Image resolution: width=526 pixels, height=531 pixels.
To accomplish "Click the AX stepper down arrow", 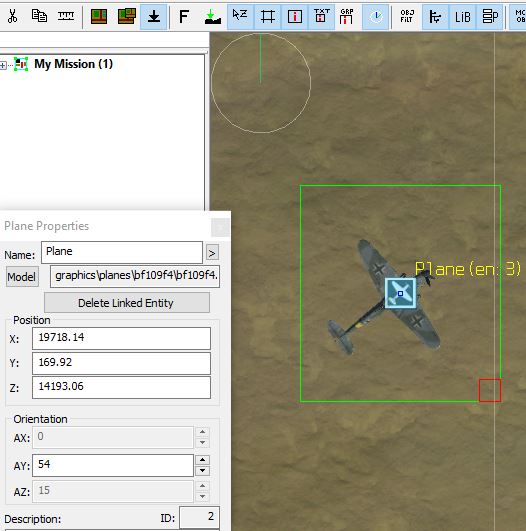I will (x=203, y=442).
